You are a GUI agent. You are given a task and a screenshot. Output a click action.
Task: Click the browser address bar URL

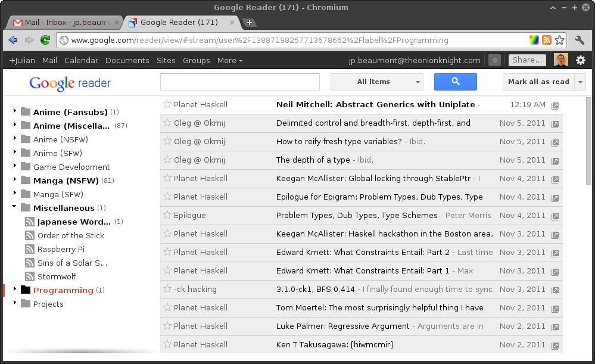[260, 41]
